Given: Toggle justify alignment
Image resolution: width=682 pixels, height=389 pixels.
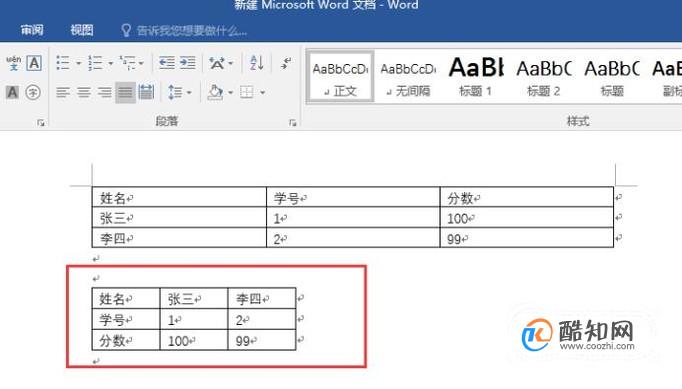Looking at the screenshot, I should pyautogui.click(x=125, y=92).
